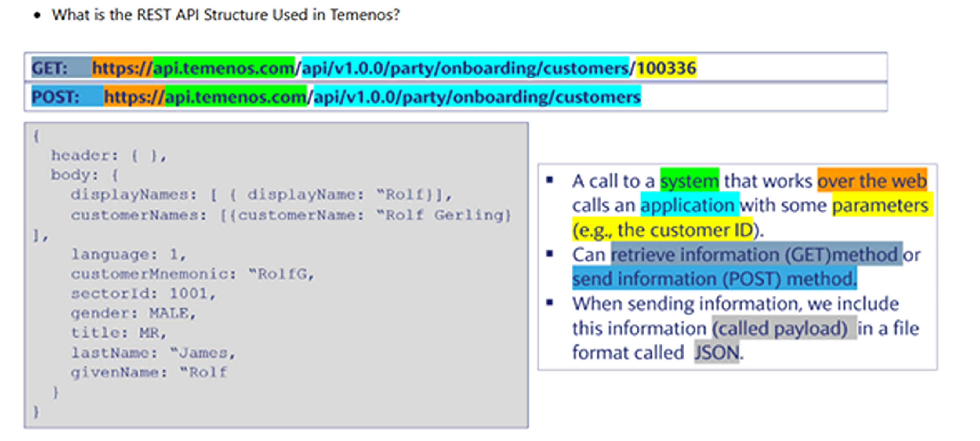Click the green api.temenos.com host in GET row
Image resolution: width=980 pixels, height=441 pixels.
[224, 68]
